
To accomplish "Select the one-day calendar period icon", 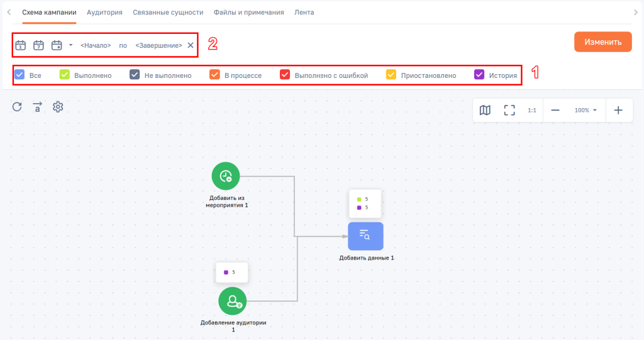I will pyautogui.click(x=21, y=45).
